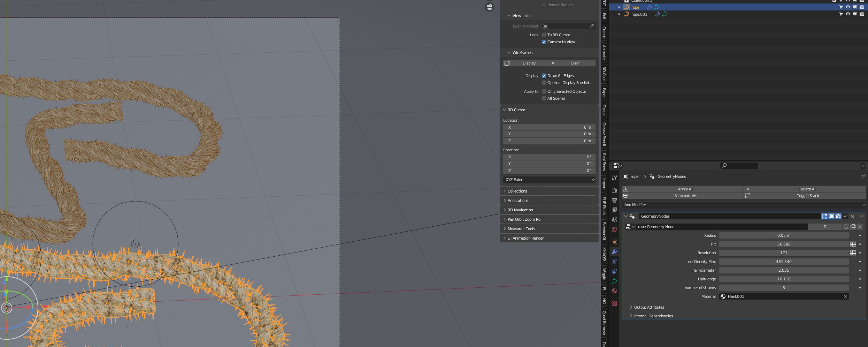This screenshot has height=347, width=868.
Task: Hide rope.001 in viewport with eye icon
Action: pyautogui.click(x=848, y=14)
